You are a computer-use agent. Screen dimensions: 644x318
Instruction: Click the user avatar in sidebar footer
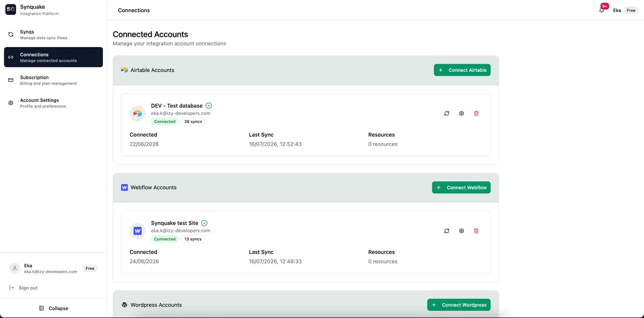click(x=15, y=269)
